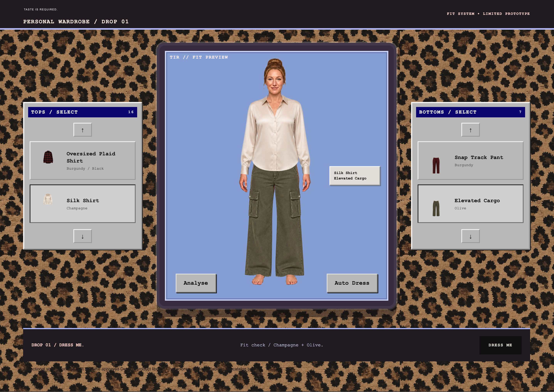Click TASTE IS REQUIRED tagline
The height and width of the screenshot is (392, 554).
pyautogui.click(x=40, y=9)
